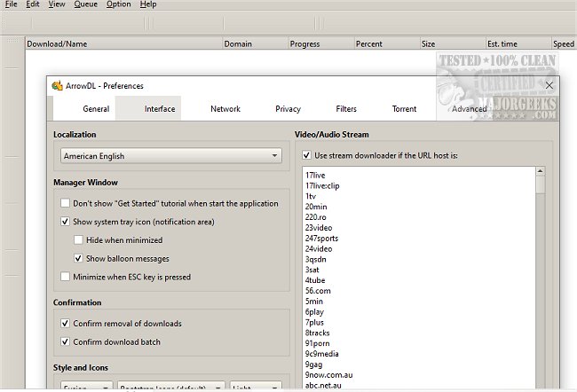577x392 pixels.
Task: Uncheck Show system tray icon option
Action: click(x=66, y=222)
